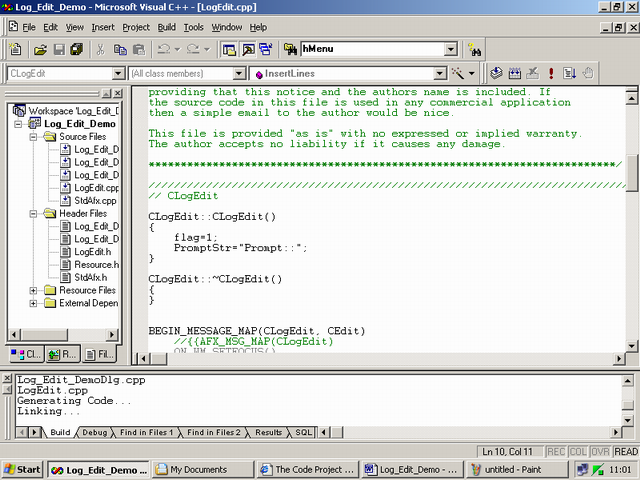Open the Tools menu
Viewport: 640px width, 480px height.
(x=193, y=27)
